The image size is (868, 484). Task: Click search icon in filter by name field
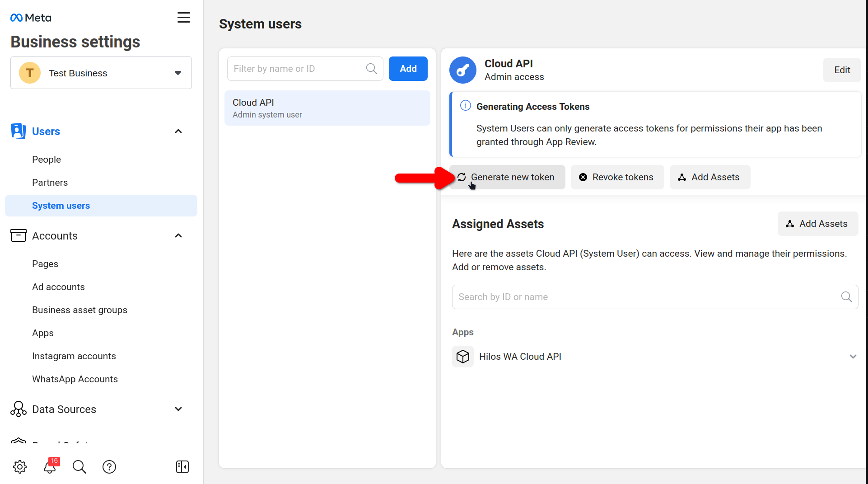(x=372, y=69)
